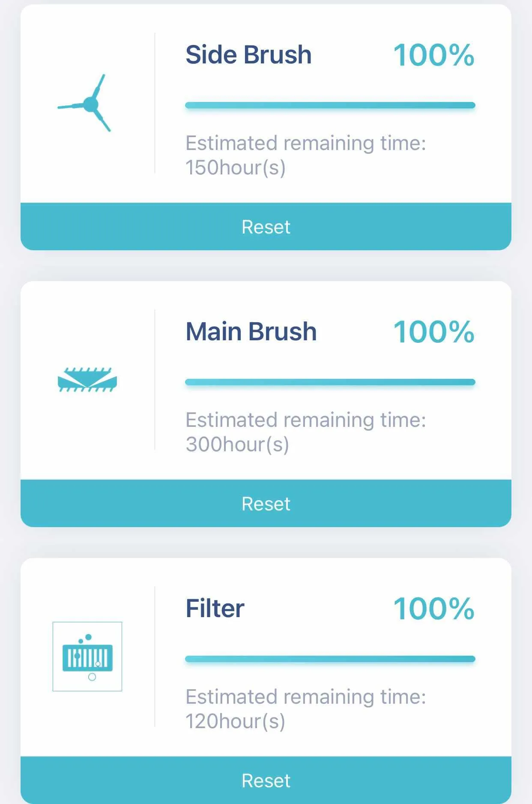Screen dimensions: 532x804
Task: Tap the Side Brush 100% value
Action: [x=433, y=55]
